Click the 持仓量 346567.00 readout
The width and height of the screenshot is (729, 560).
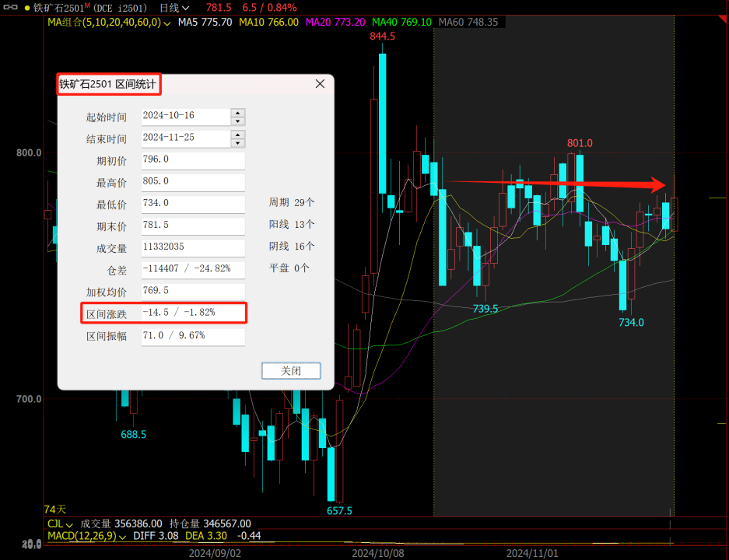point(210,523)
